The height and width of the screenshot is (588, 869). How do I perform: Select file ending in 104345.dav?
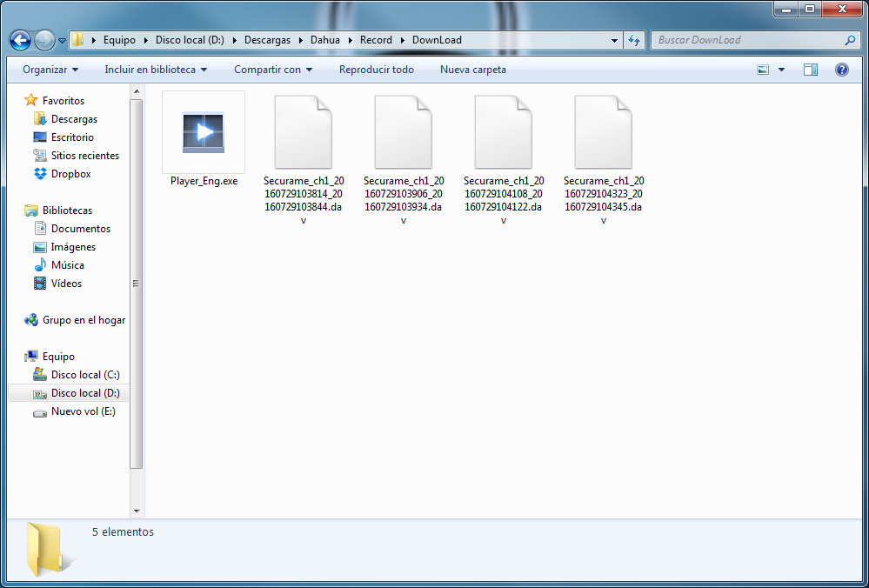click(604, 159)
